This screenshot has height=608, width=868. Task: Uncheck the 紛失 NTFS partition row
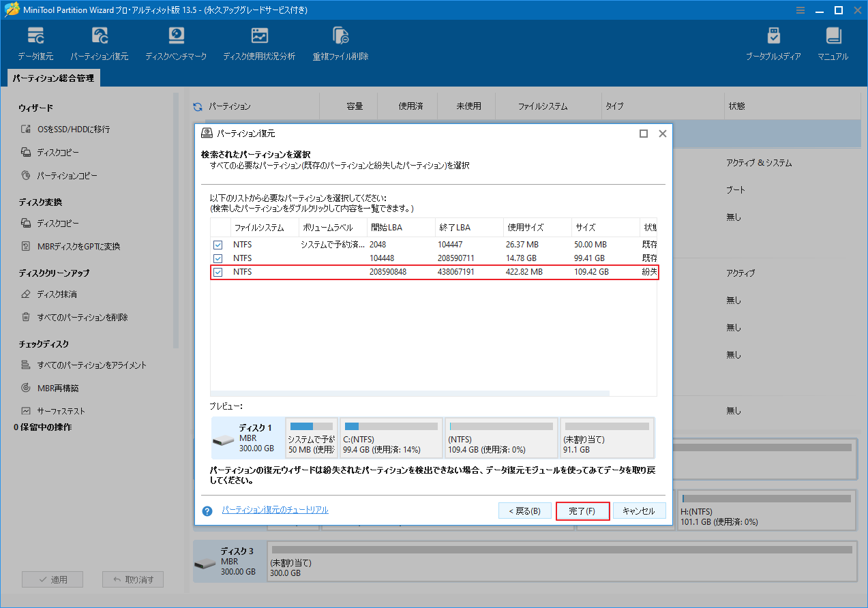(218, 271)
